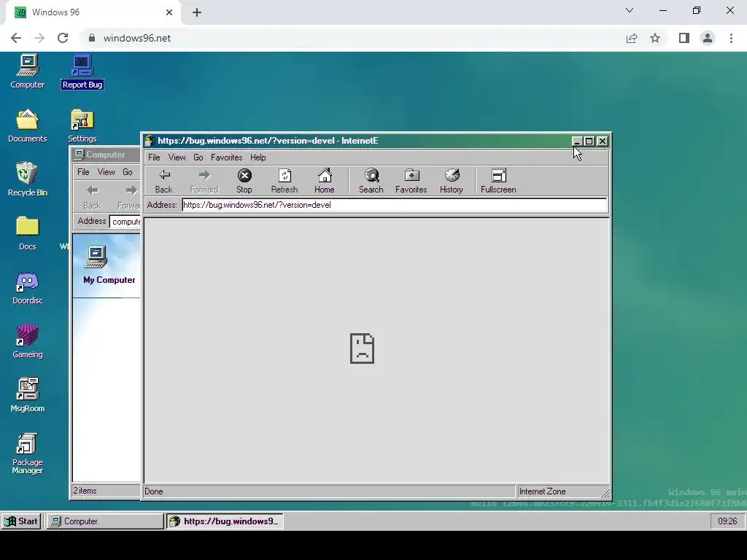Open File menu in InternetE
747x560 pixels.
(x=154, y=157)
